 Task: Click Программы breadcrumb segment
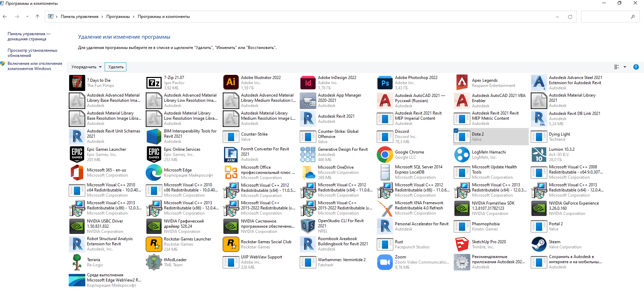(118, 17)
